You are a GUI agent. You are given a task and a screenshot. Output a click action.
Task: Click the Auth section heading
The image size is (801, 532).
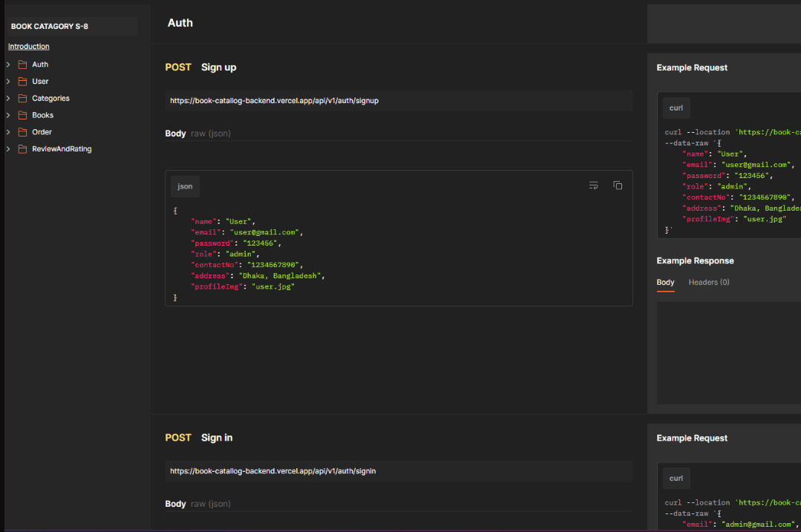[180, 23]
